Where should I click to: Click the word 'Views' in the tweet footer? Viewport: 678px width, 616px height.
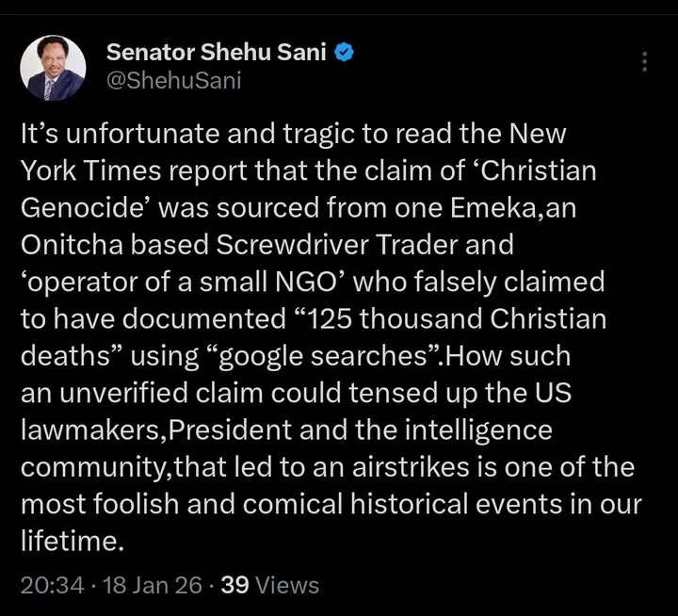point(287,585)
